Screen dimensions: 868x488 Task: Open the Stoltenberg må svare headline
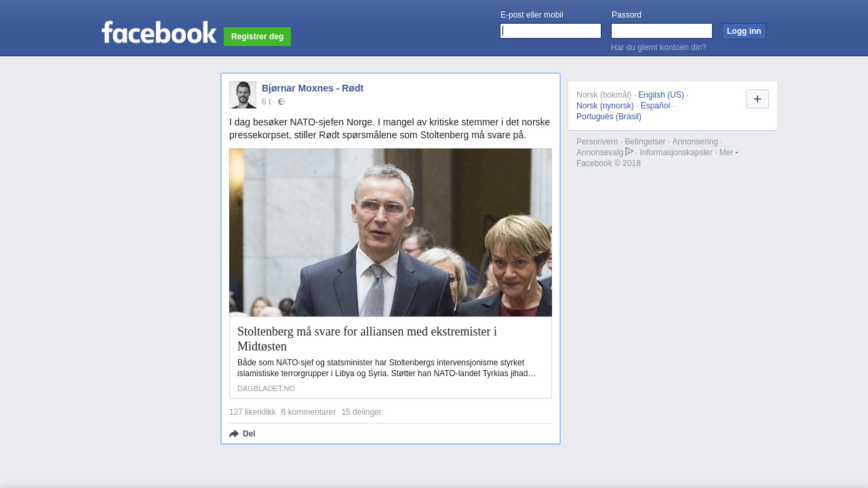click(367, 339)
